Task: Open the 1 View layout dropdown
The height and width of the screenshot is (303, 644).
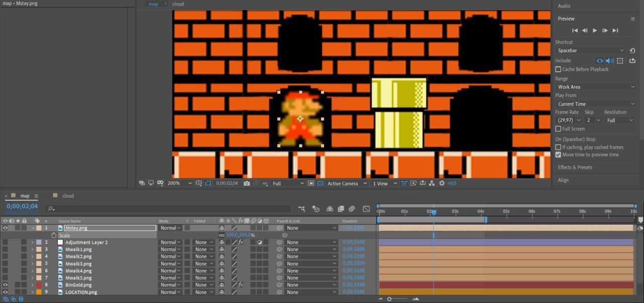Action: click(x=385, y=183)
